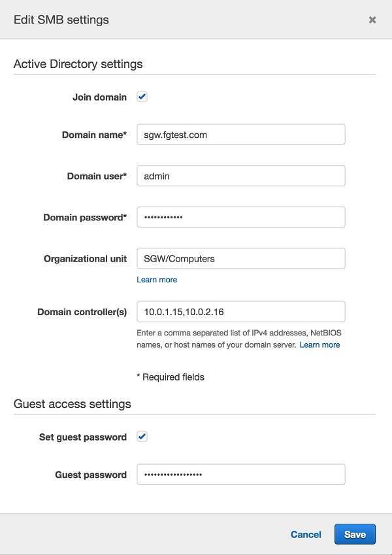Click the Required fields note
The image size is (392, 555).
click(171, 377)
